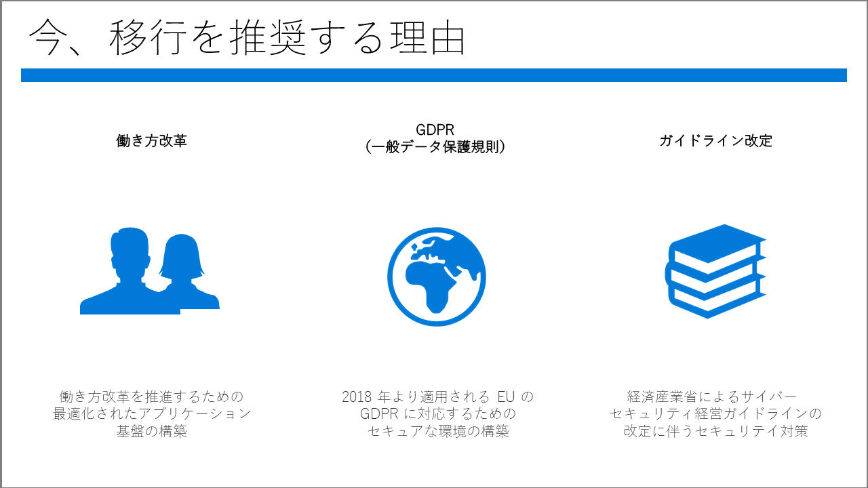Click the two-people silhouette icon
The image size is (868, 488).
tap(150, 271)
